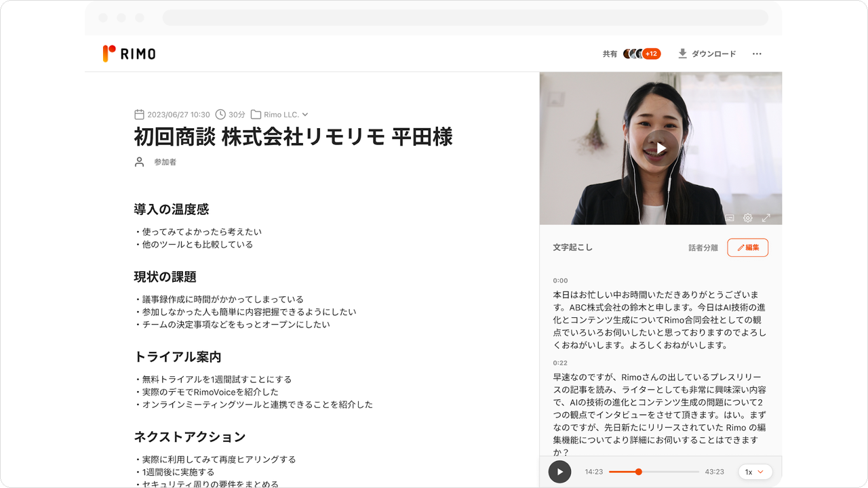Click the line 無料トライアルを1週間試すことにする
Screen dimensions: 868x488
pos(213,380)
